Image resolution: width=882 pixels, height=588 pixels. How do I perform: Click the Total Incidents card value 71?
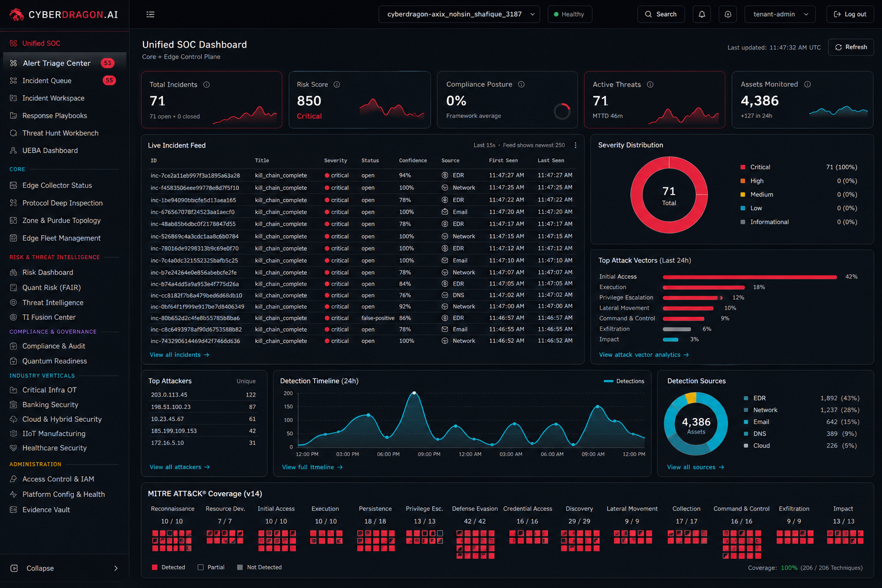pos(157,101)
